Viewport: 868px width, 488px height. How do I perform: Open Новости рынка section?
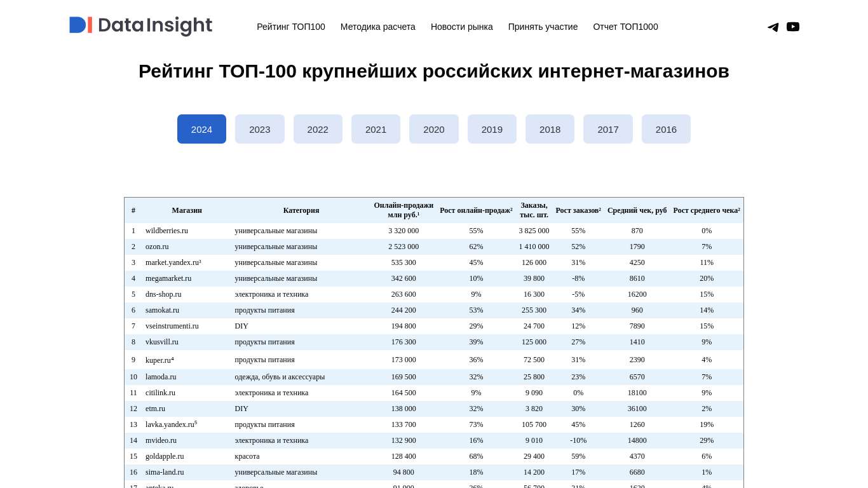pos(461,27)
